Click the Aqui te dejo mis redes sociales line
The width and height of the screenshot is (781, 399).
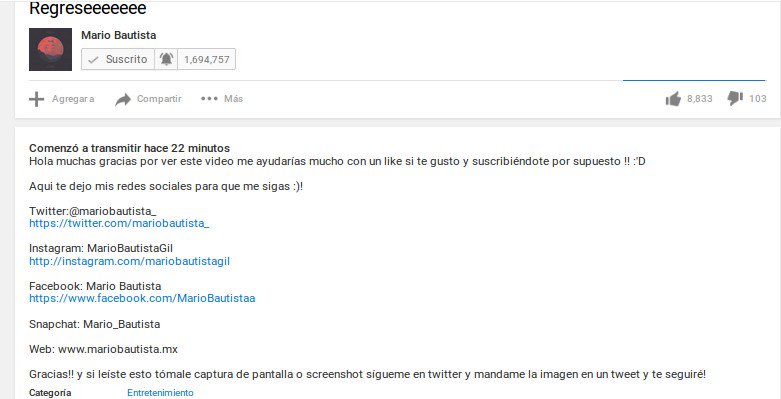[x=166, y=186]
